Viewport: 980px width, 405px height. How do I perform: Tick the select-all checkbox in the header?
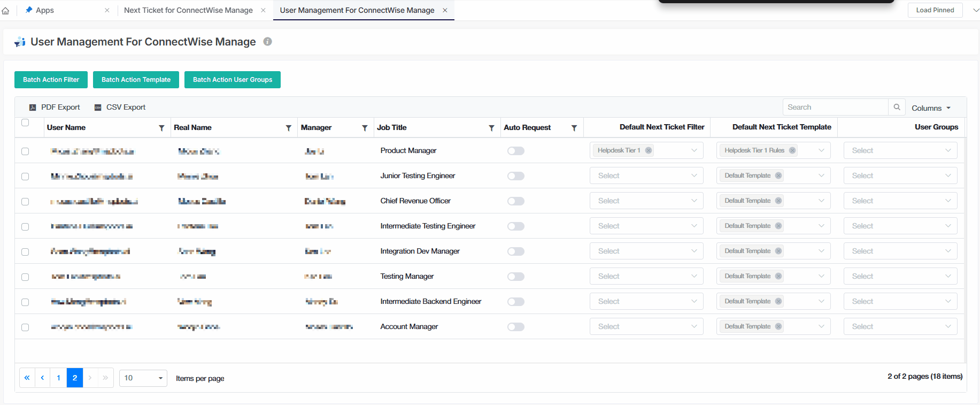click(x=25, y=123)
